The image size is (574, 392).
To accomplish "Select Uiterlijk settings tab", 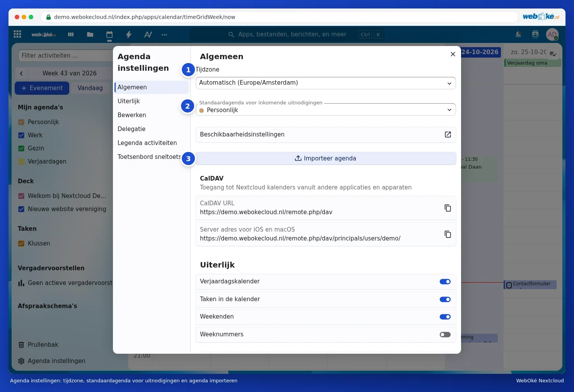I will [x=151, y=101].
